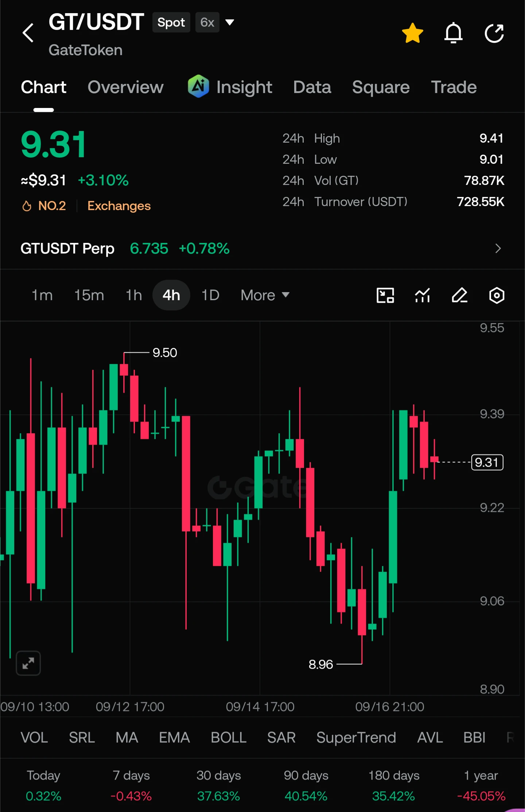The image size is (525, 812).
Task: Switch to the Trade tab
Action: pos(454,87)
